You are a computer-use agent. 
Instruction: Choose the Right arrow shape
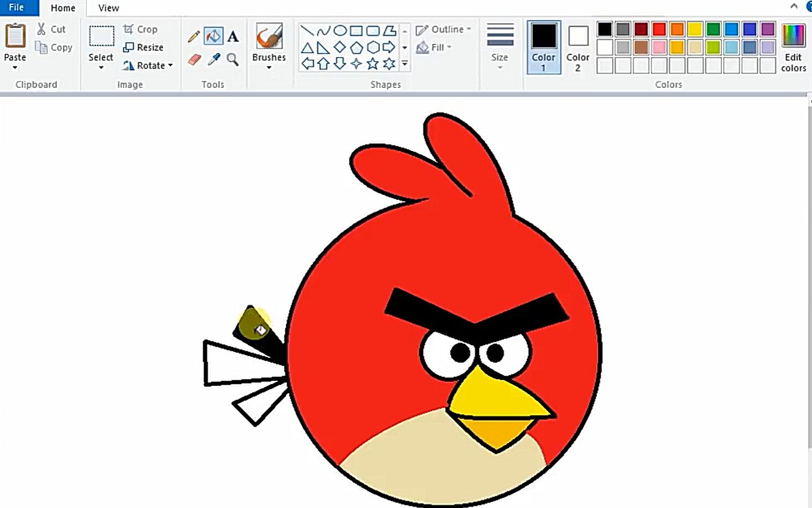pyautogui.click(x=389, y=48)
